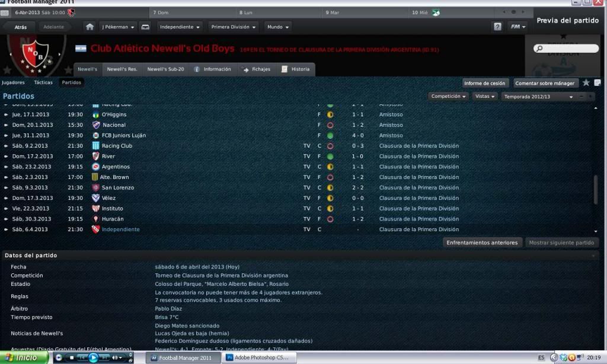Switch to the Jugadores sub-tab
Viewport: 607px width, 364px height.
[x=13, y=82]
